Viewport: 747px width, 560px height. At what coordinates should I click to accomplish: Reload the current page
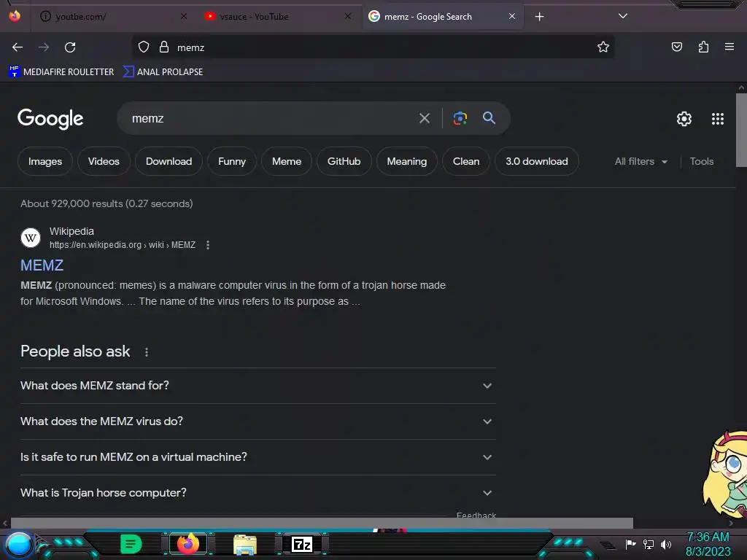[x=70, y=47]
